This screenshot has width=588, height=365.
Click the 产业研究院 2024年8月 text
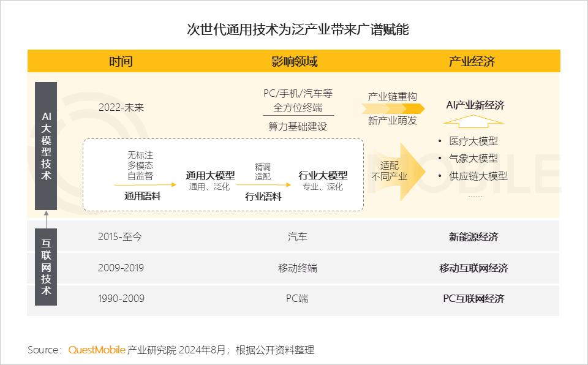(177, 350)
